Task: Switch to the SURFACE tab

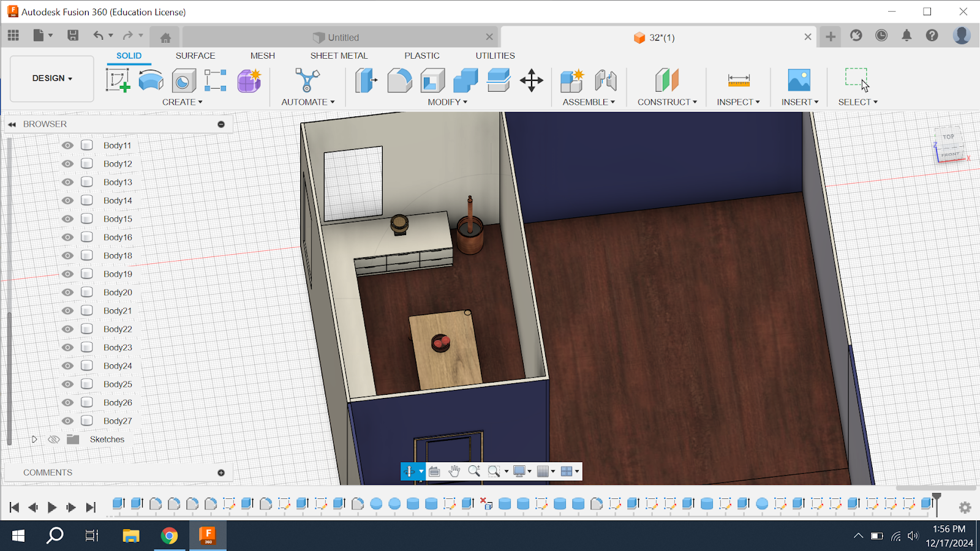Action: 195,56
